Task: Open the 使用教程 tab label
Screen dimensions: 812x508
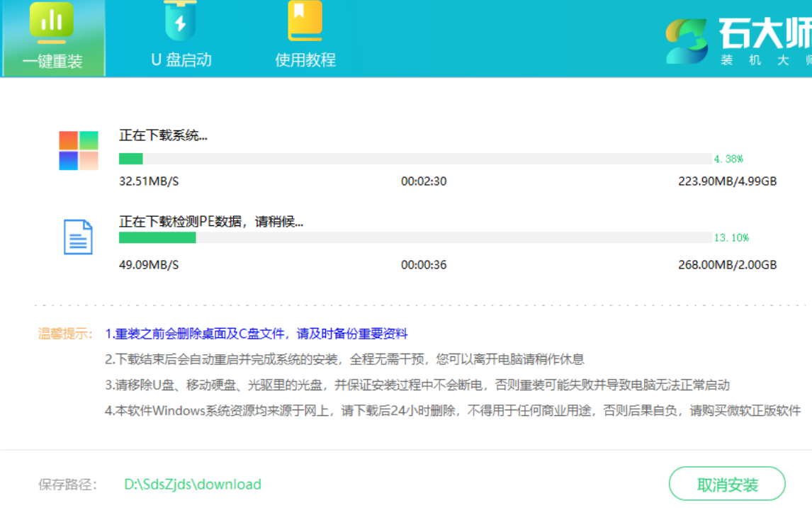Action: tap(305, 60)
